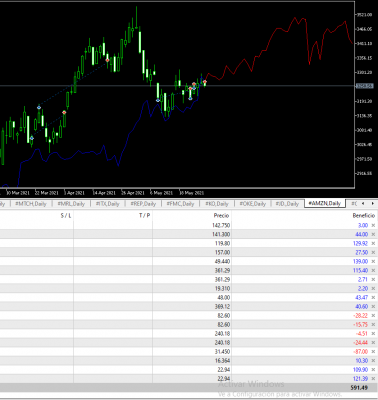Close the position with -87.00 loss

(373, 352)
